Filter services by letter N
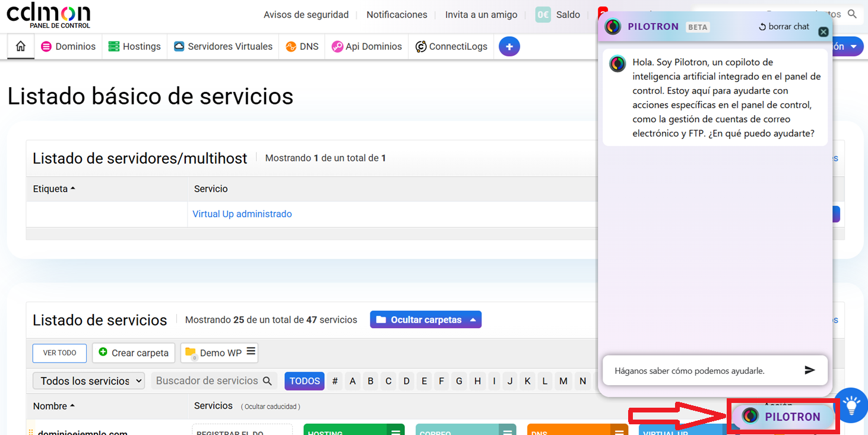The image size is (868, 435). [x=582, y=381]
